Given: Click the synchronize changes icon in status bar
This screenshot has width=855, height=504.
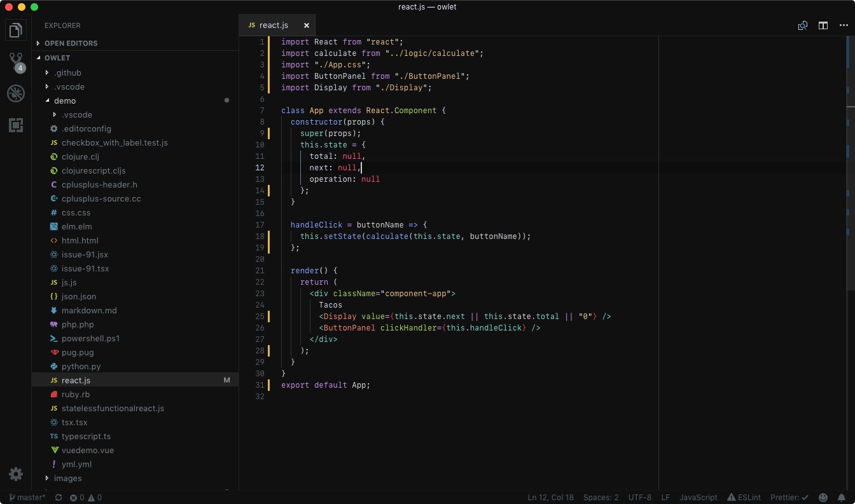Looking at the screenshot, I should (x=59, y=498).
